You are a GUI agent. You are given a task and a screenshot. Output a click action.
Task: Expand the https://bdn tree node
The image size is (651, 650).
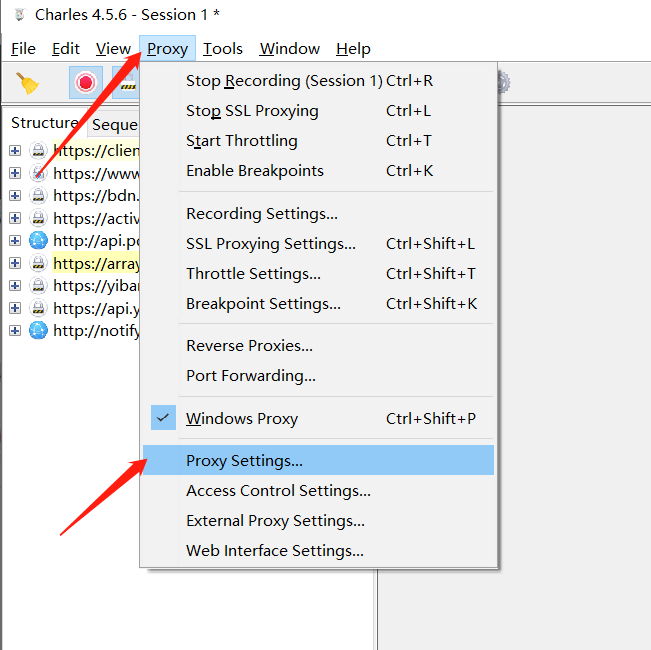pyautogui.click(x=15, y=195)
